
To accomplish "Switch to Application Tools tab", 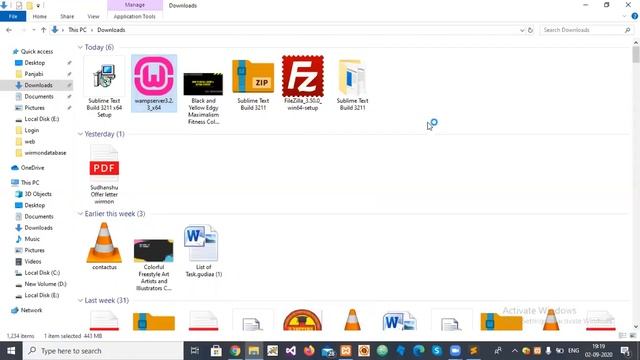I will (x=135, y=16).
